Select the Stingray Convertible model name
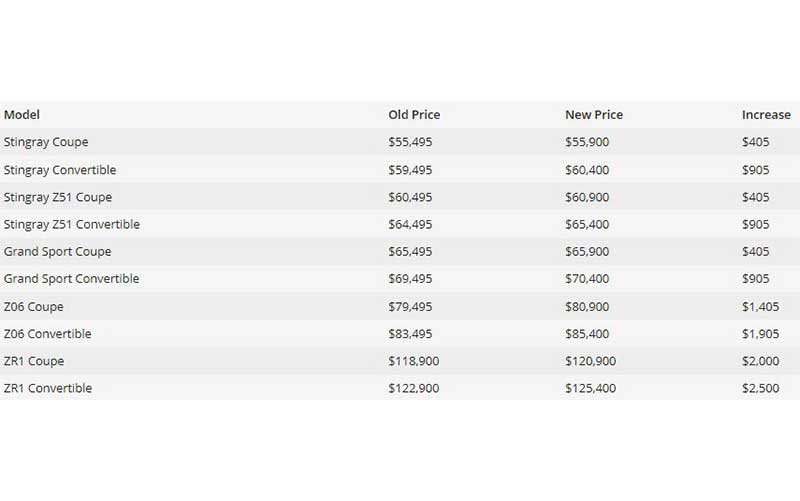 coord(60,170)
